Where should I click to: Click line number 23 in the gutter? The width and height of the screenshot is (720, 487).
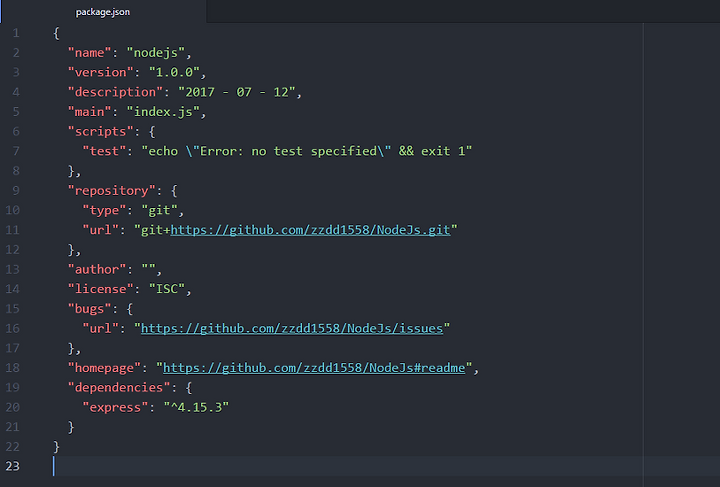13,466
